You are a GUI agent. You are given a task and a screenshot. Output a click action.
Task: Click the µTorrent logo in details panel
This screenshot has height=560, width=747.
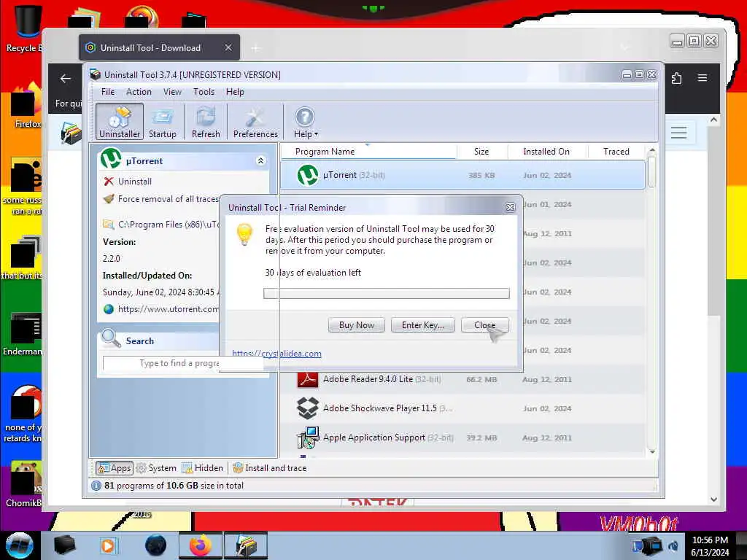coord(111,158)
